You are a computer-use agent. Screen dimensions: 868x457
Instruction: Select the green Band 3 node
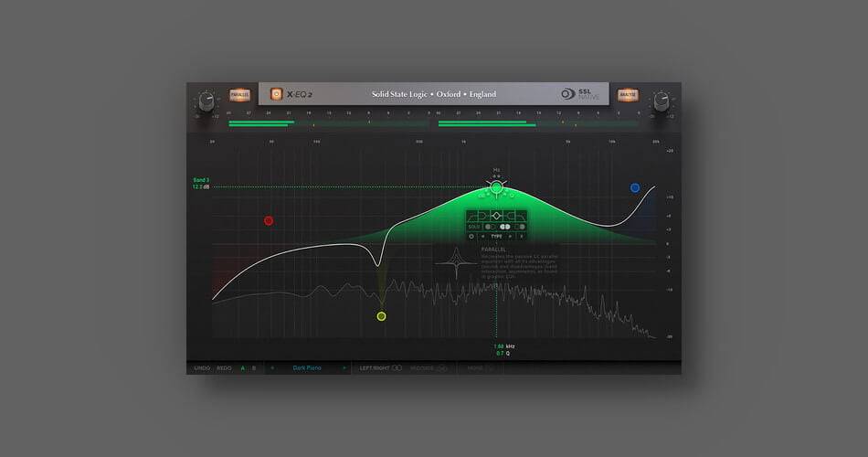click(x=496, y=187)
